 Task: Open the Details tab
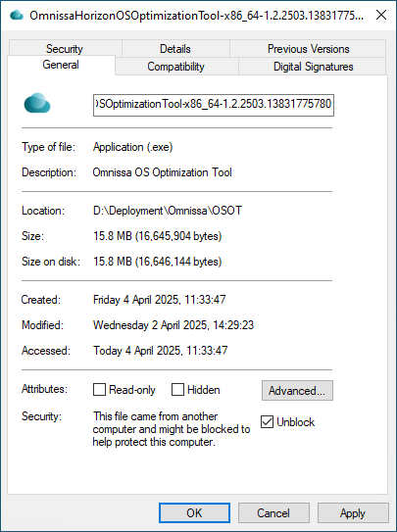pyautogui.click(x=175, y=49)
